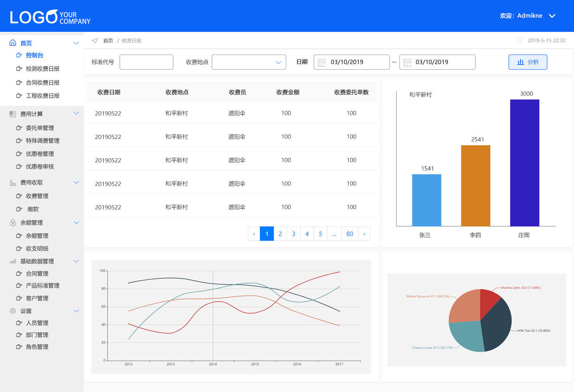The image size is (574, 392).
Task: Click the 余额管理 money bag icon
Action: click(x=13, y=222)
